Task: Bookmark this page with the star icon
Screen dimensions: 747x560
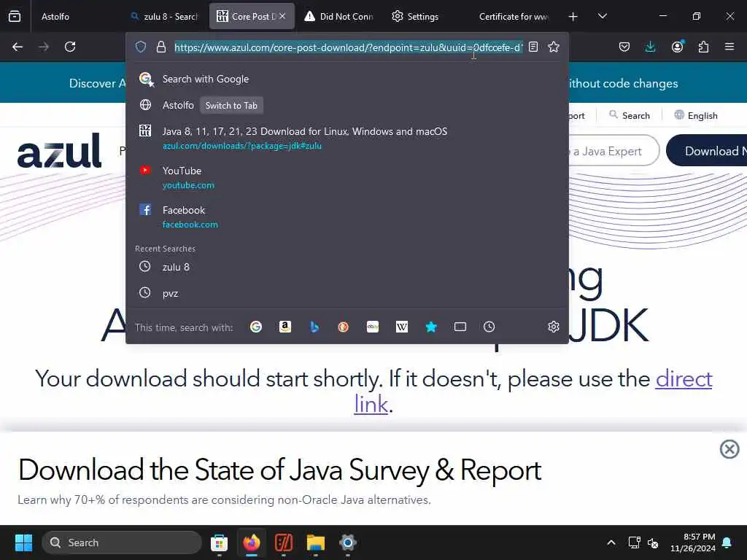Action: tap(554, 47)
